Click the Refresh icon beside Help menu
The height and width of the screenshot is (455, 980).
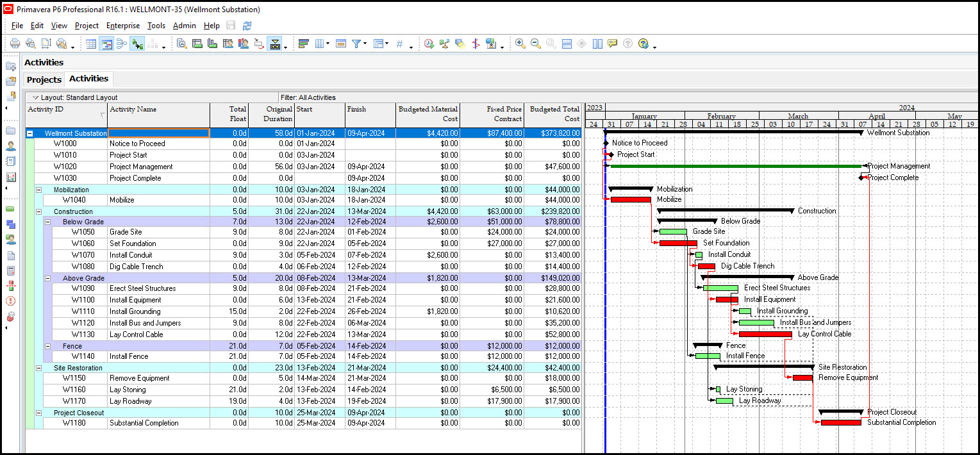[x=247, y=26]
